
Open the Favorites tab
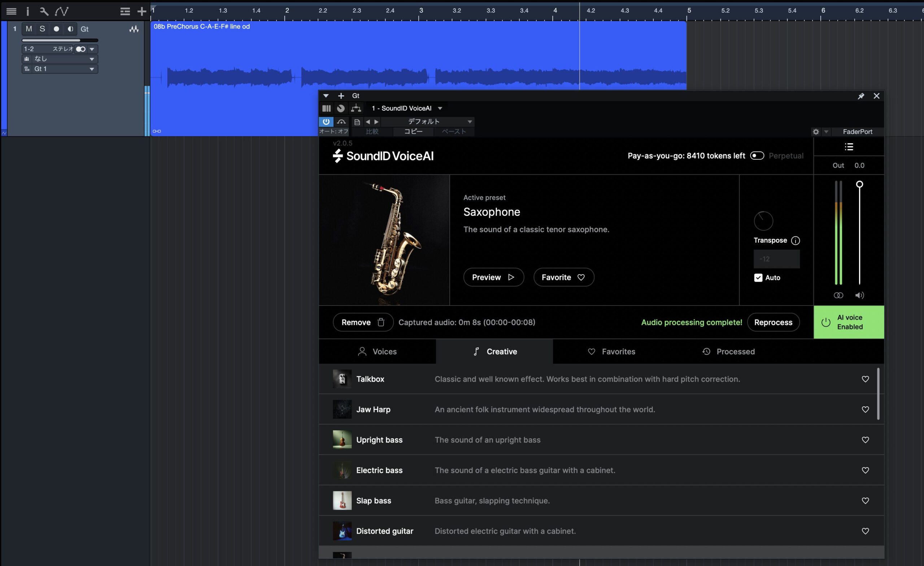pyautogui.click(x=611, y=352)
